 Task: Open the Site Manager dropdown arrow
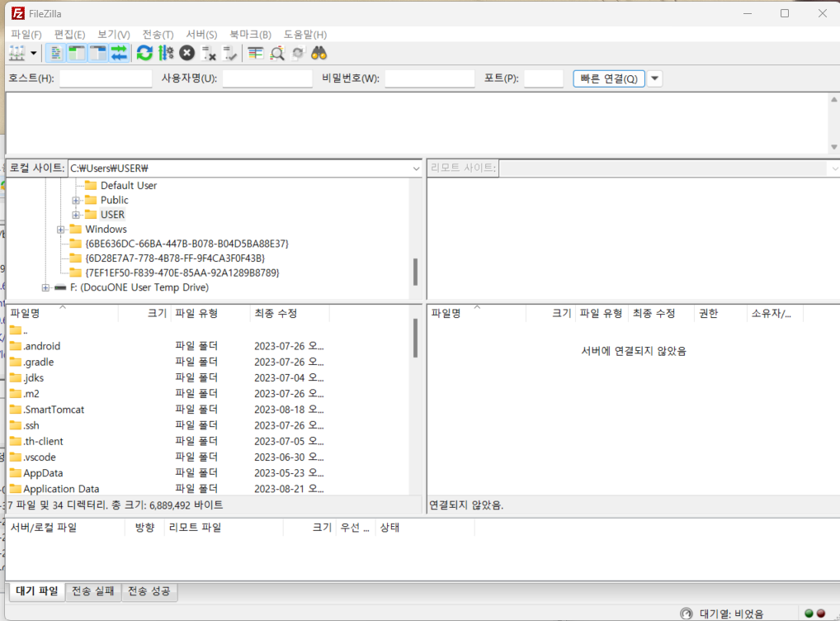33,53
